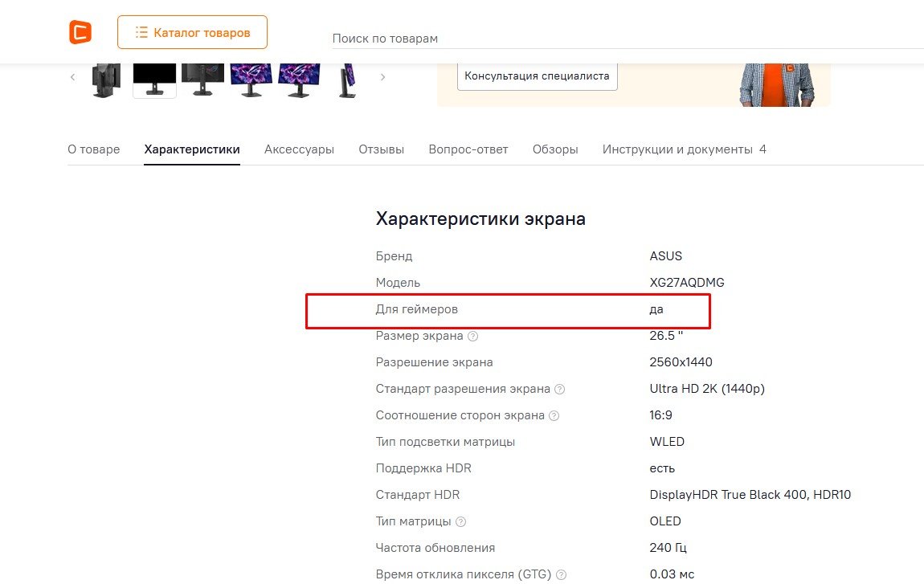The image size is (924, 584).
Task: Click the screen size value 26.5"
Action: [666, 336]
